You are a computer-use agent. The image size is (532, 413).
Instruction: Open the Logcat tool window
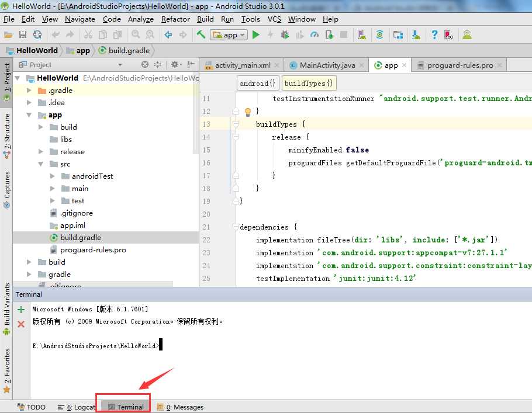(x=77, y=407)
